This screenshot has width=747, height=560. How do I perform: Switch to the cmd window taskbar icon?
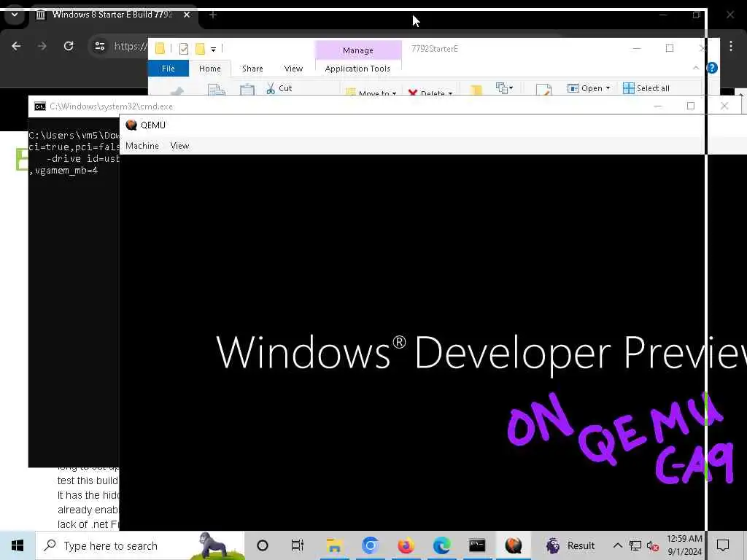(x=477, y=545)
